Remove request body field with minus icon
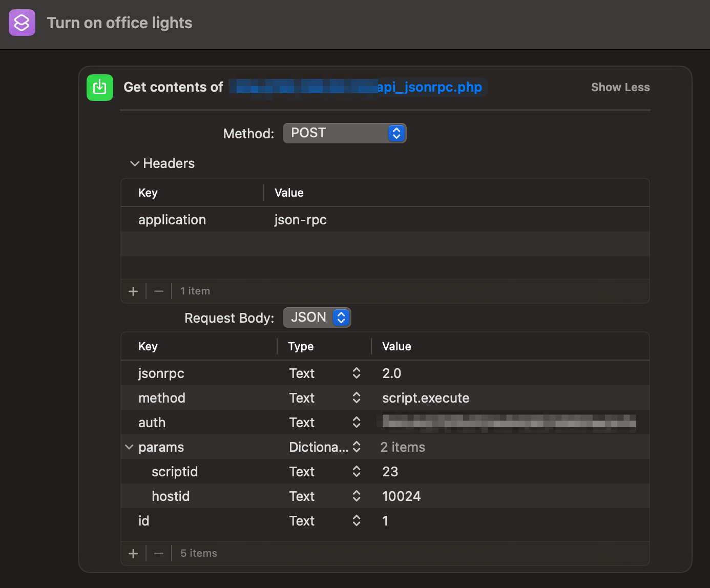 (x=159, y=554)
